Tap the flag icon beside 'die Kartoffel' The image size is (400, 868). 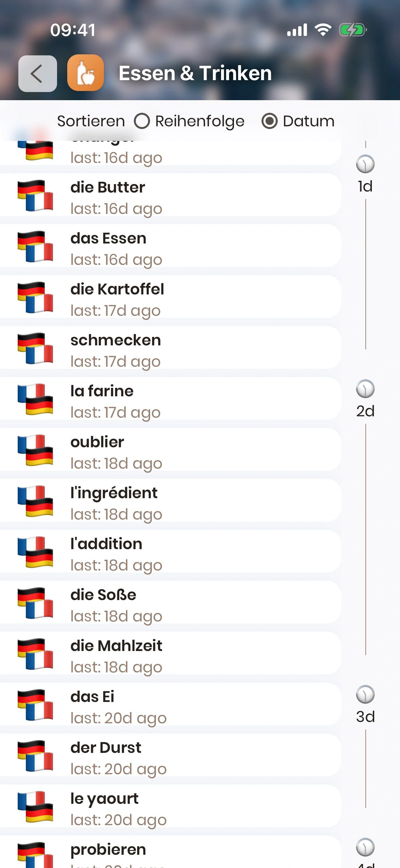click(35, 297)
